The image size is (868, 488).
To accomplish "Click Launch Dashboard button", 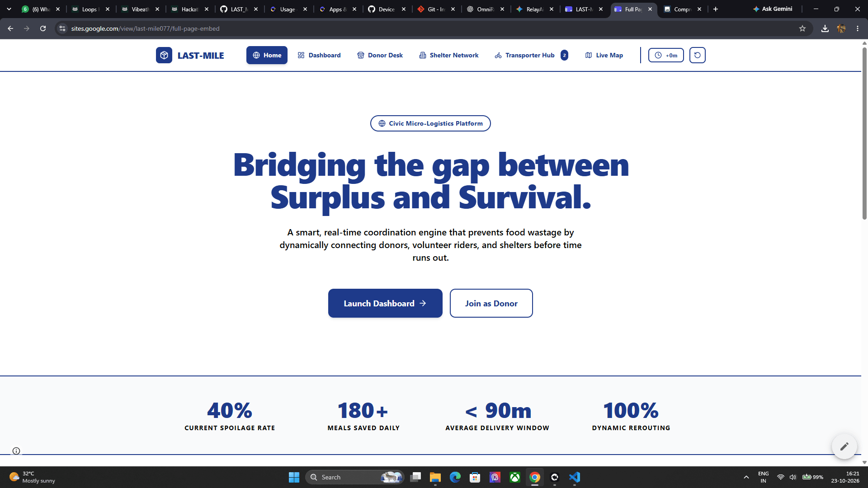I will point(385,303).
